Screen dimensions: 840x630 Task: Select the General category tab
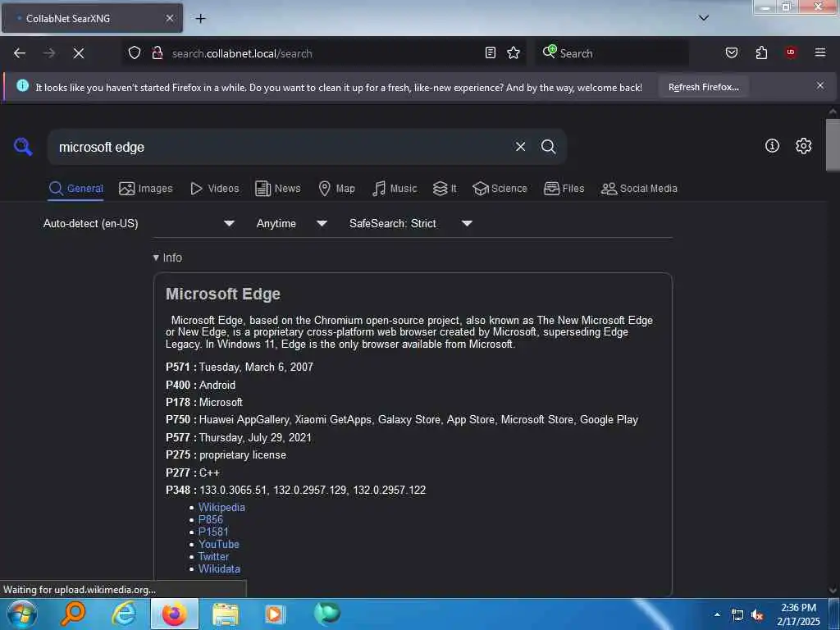(75, 189)
